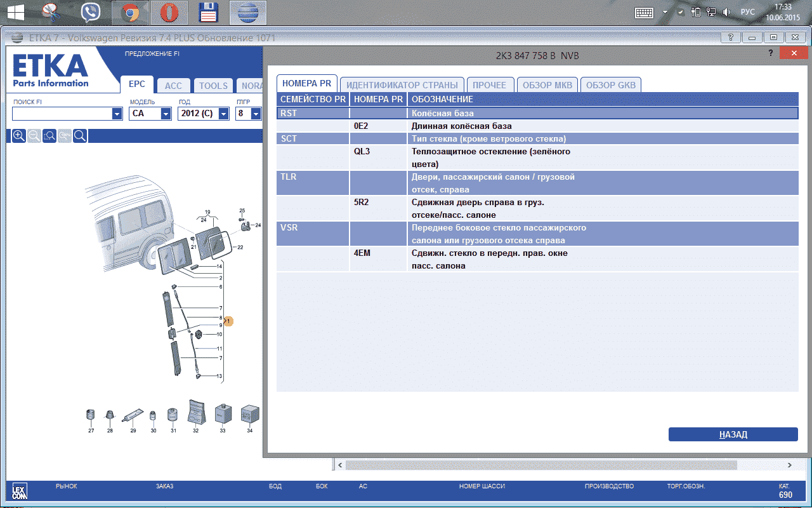Open the ГОД dropdown showing 2012 (C)
The height and width of the screenshot is (508, 812).
204,114
